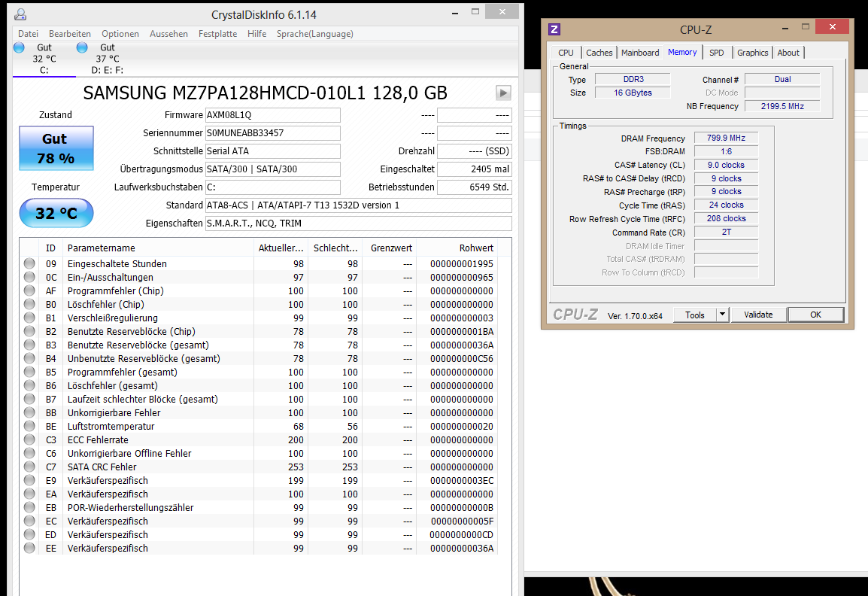Click the 32 °C temperature button
868x596 pixels.
pos(56,213)
